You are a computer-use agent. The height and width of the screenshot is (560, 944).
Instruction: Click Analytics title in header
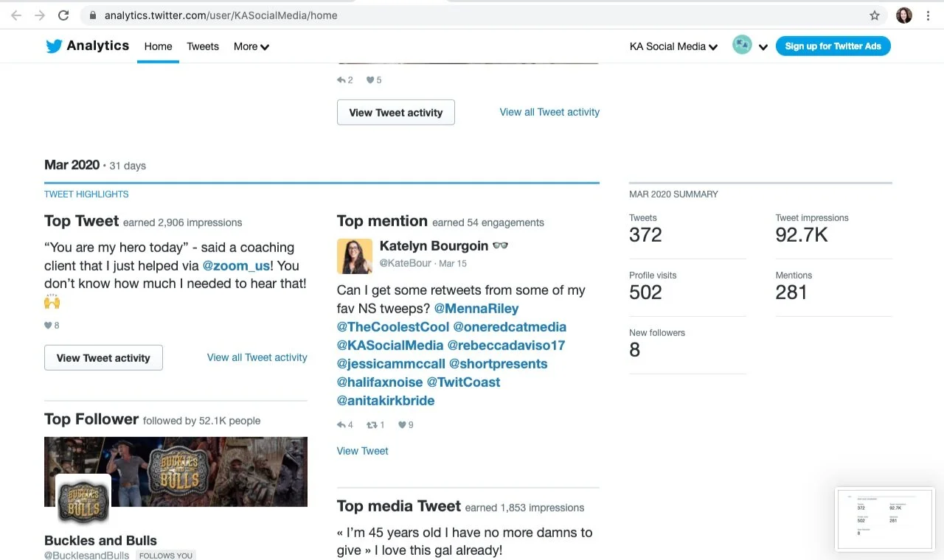tap(98, 46)
